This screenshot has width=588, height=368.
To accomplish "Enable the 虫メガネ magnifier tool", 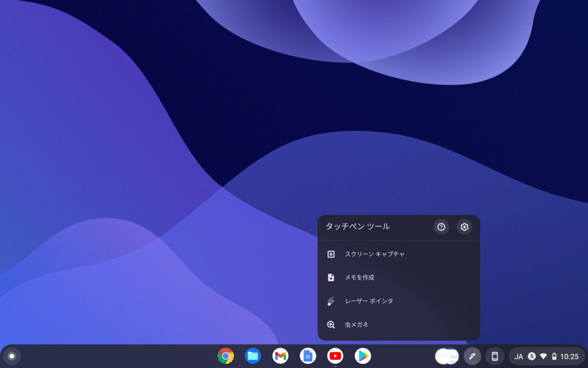I will coord(399,324).
